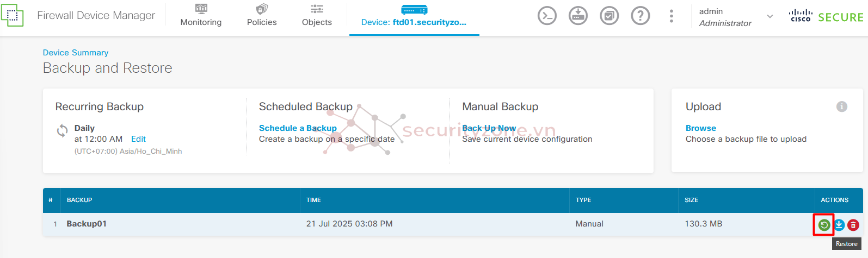Image resolution: width=868 pixels, height=258 pixels.
Task: Browse for a backup file to upload
Action: point(700,128)
